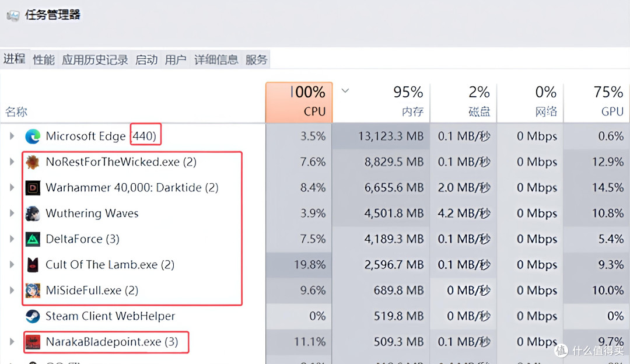
Task: Click the 2.0 MB/秒 disk cell
Action: click(464, 188)
